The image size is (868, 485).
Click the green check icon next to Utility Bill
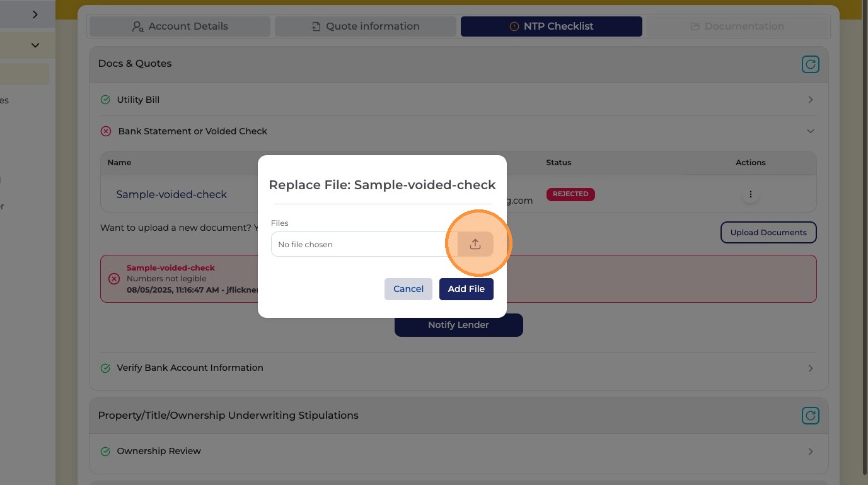(105, 100)
